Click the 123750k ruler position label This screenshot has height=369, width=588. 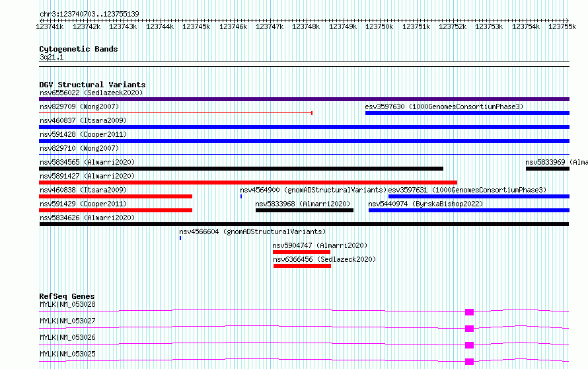click(x=379, y=26)
